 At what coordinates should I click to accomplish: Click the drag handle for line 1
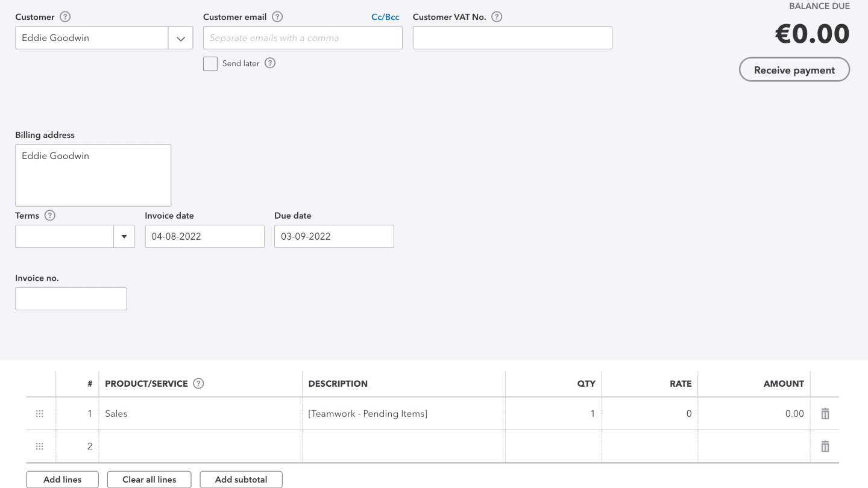pyautogui.click(x=40, y=414)
